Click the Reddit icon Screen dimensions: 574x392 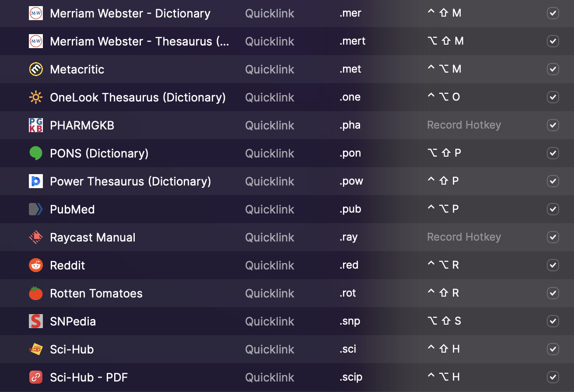click(x=35, y=265)
